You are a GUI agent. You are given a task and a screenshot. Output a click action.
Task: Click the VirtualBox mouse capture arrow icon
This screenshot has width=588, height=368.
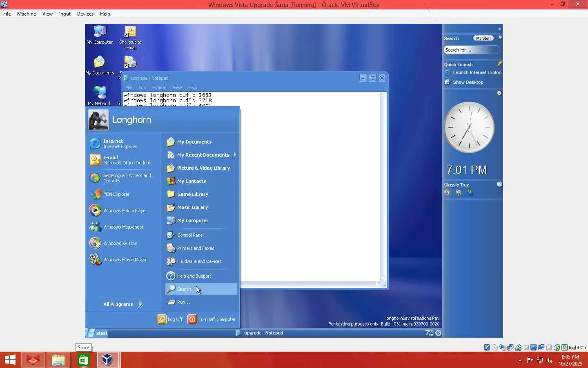[x=564, y=348]
